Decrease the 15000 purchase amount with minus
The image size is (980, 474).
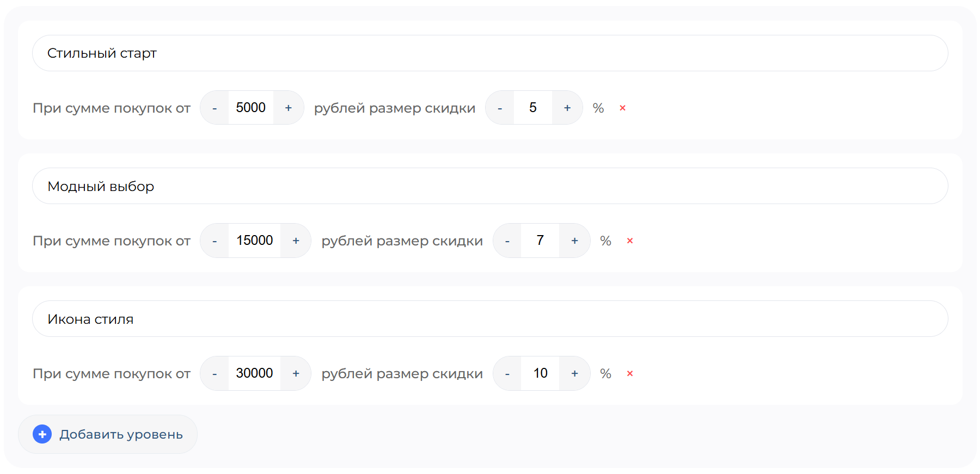215,241
